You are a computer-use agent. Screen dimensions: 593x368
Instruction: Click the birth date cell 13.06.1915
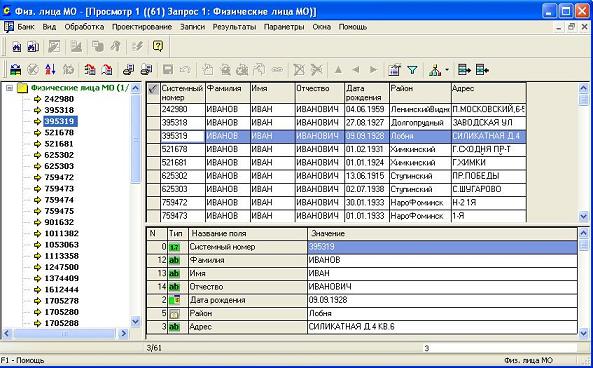point(366,176)
